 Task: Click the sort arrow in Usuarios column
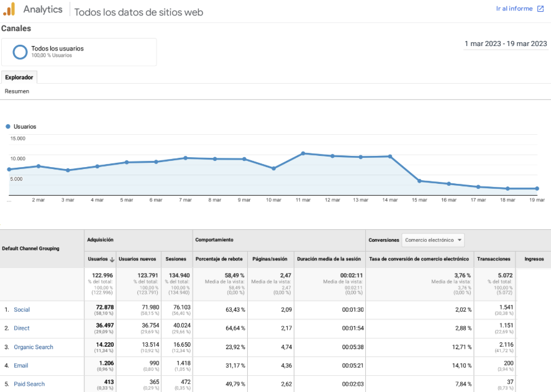click(112, 259)
